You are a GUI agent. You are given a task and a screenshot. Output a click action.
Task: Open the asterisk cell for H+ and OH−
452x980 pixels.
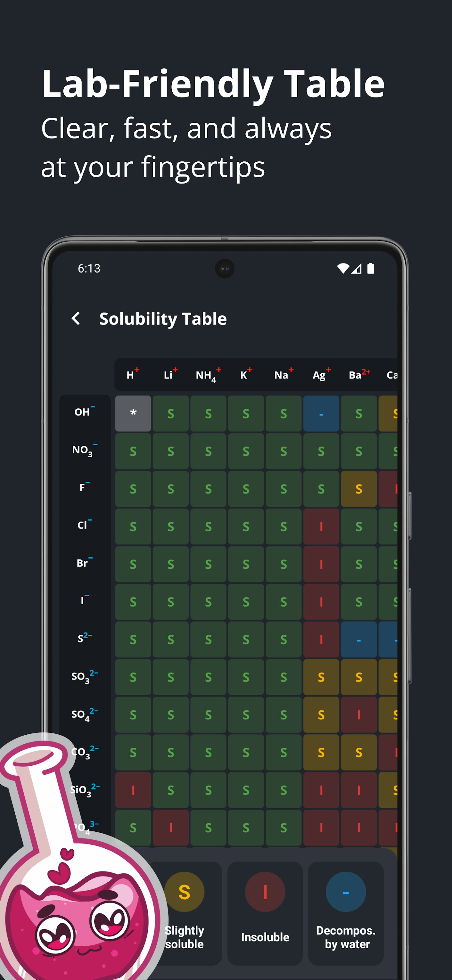tap(133, 413)
